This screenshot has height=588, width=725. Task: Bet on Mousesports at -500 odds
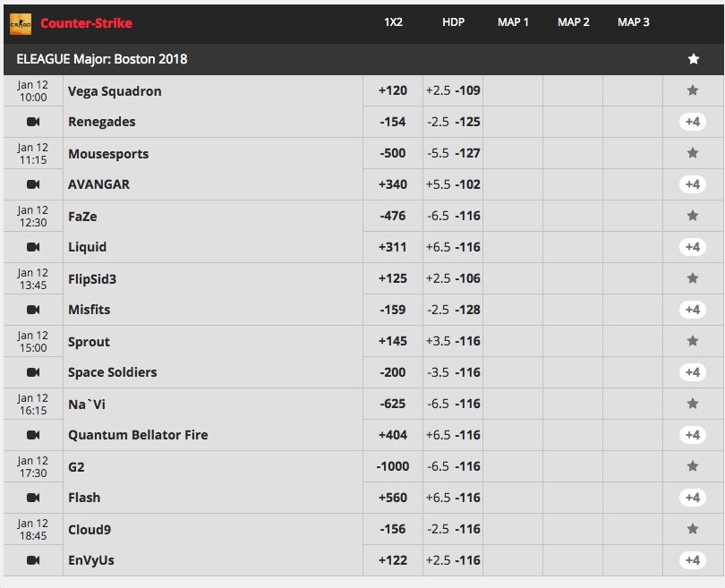393,153
